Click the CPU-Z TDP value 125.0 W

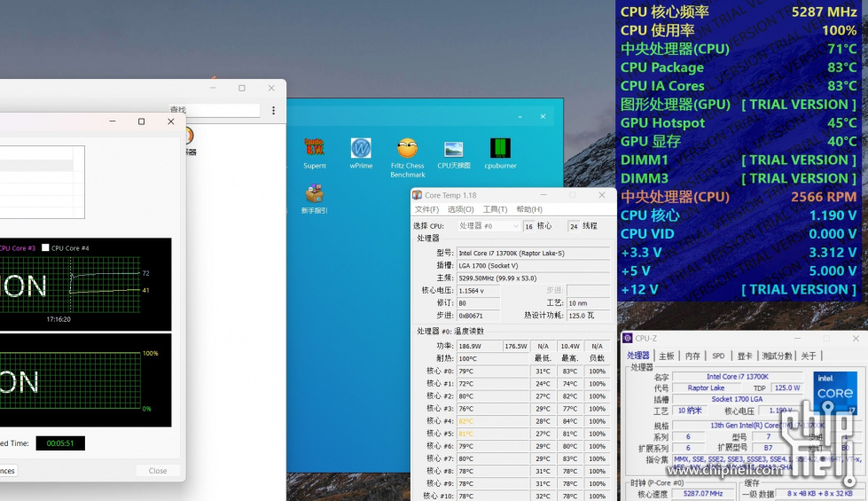click(x=787, y=388)
